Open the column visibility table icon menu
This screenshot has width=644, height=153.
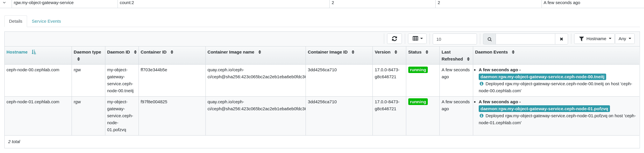click(417, 39)
